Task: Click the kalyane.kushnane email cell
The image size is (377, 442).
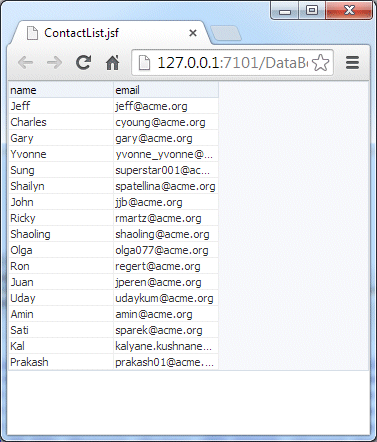Action: tap(166, 346)
